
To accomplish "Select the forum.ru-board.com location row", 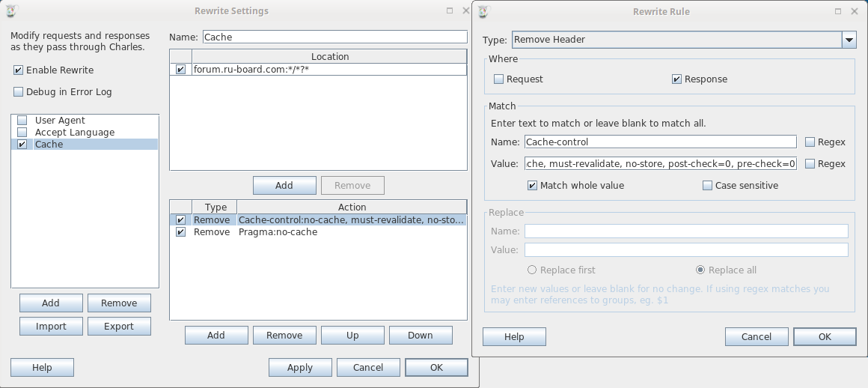I will point(318,70).
